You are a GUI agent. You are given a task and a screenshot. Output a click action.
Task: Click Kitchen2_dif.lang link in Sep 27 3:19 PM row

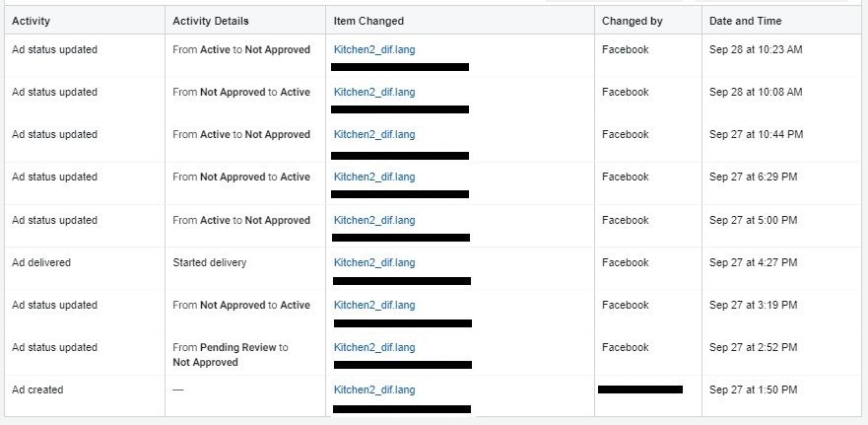coord(374,305)
